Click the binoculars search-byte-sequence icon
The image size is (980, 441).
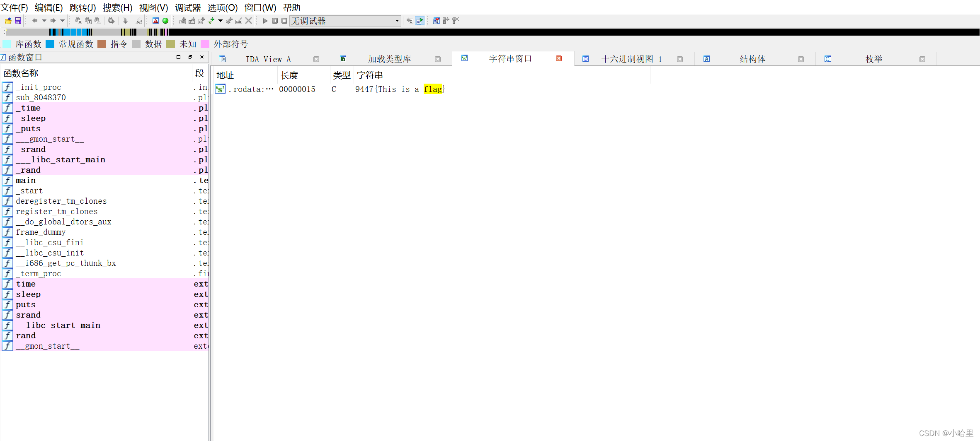tap(98, 21)
